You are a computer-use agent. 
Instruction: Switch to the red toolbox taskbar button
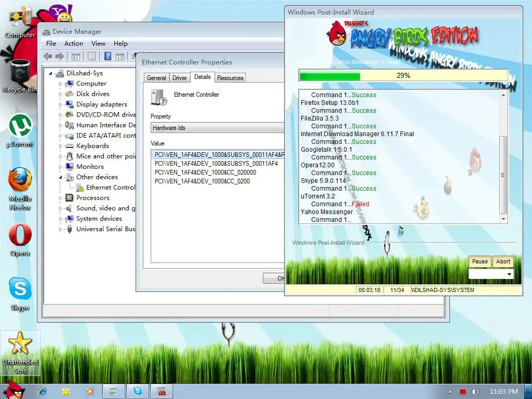pyautogui.click(x=162, y=391)
